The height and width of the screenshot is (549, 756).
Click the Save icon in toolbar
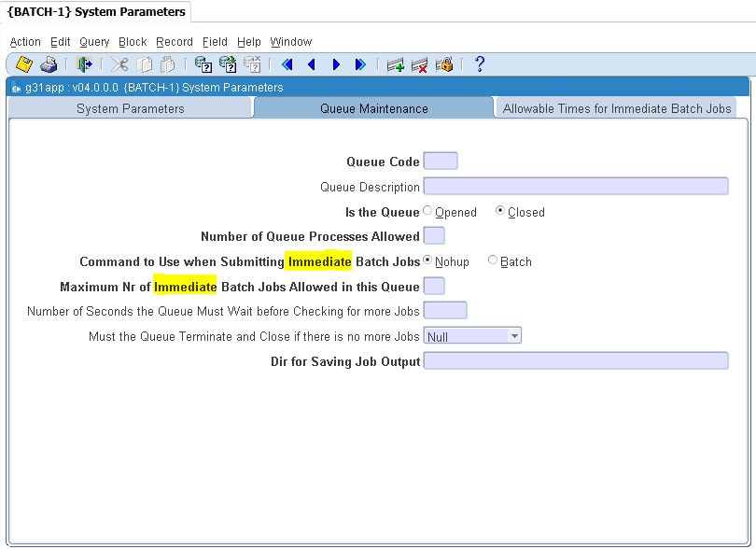(25, 64)
